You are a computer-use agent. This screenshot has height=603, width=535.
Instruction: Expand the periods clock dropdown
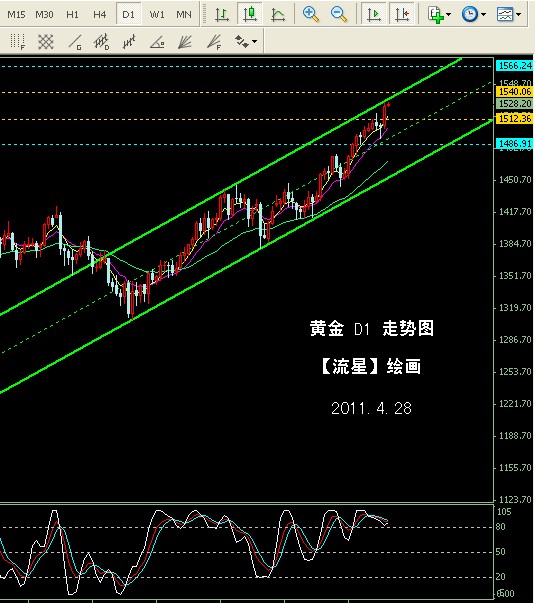tap(483, 15)
